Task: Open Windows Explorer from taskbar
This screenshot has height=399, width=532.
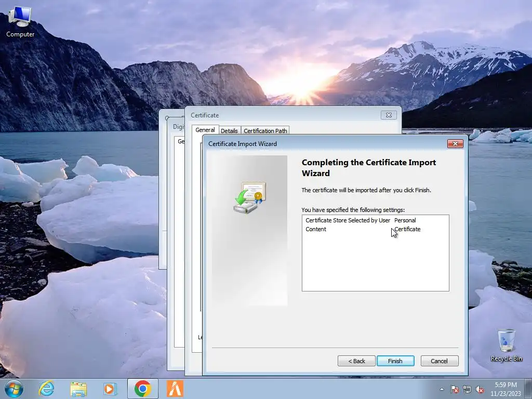Action: pos(78,389)
